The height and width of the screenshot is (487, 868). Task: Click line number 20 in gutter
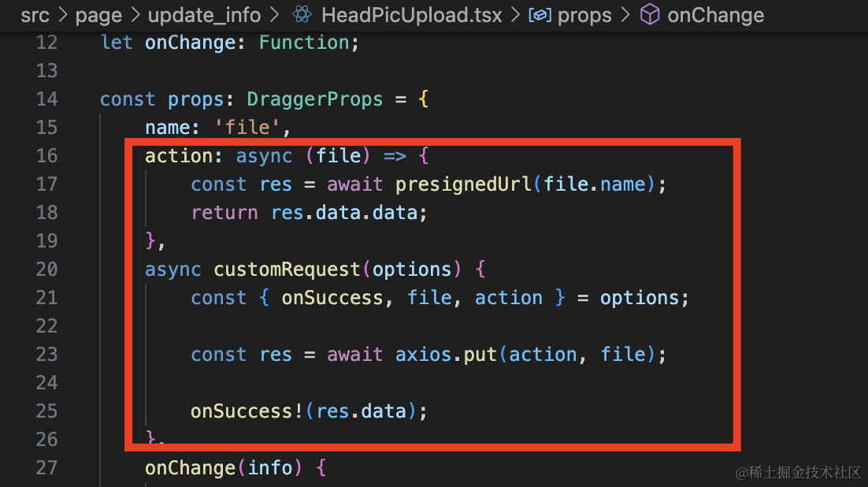click(x=46, y=269)
